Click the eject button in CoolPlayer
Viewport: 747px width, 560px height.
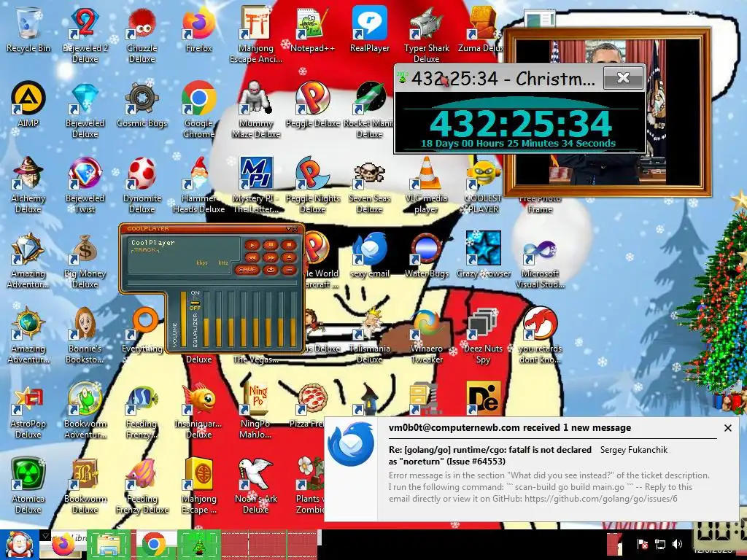(x=288, y=257)
